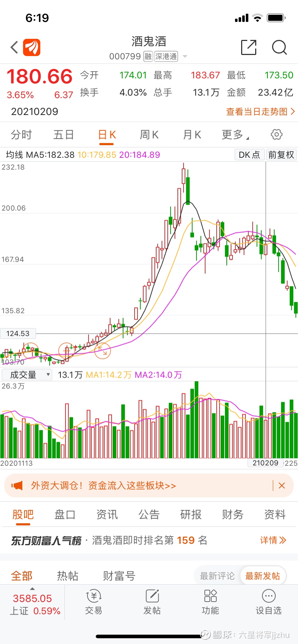This screenshot has width=298, height=644.
Task: Tap 上证 3585.05 index value
Action: tap(32, 598)
